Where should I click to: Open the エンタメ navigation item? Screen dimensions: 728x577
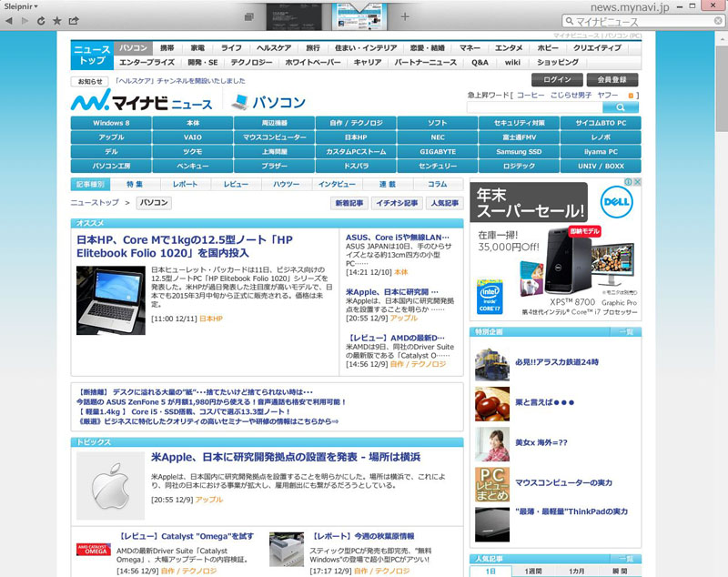click(509, 48)
